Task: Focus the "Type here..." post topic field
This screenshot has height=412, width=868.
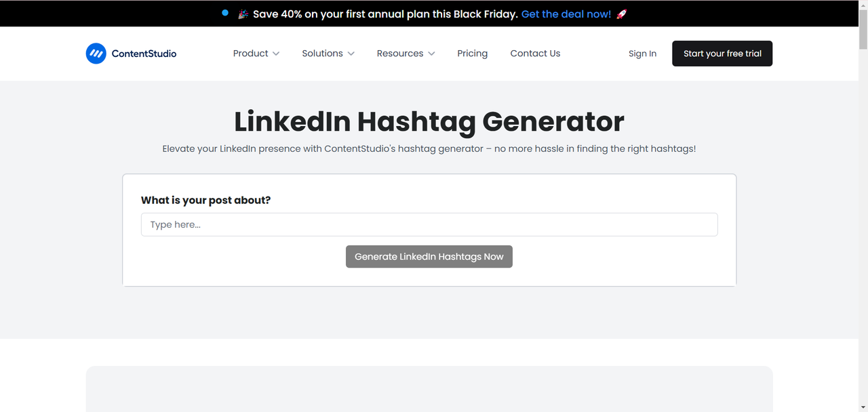Action: (x=429, y=225)
